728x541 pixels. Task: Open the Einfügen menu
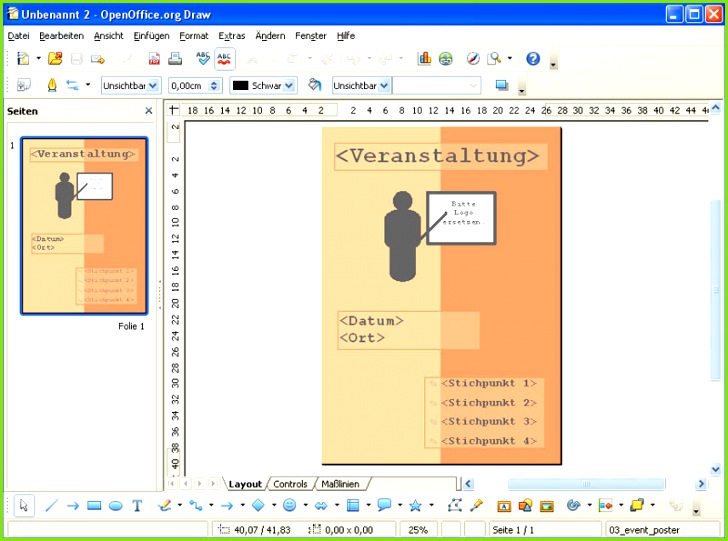pos(151,36)
